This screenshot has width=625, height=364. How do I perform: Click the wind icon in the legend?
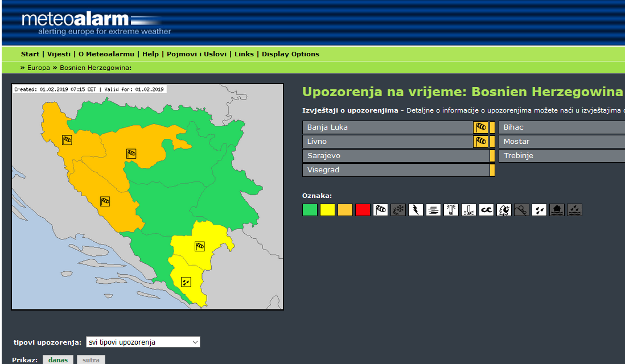coord(380,210)
